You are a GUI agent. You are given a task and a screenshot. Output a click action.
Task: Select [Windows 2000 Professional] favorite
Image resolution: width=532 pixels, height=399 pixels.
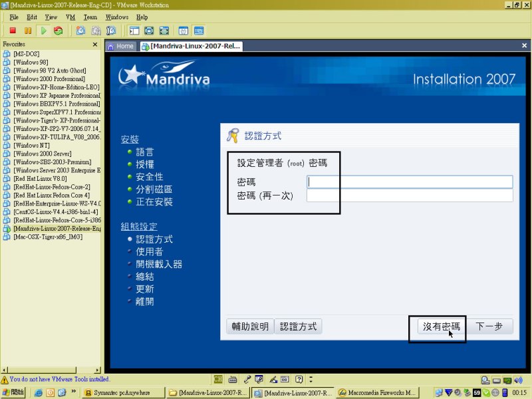49,78
